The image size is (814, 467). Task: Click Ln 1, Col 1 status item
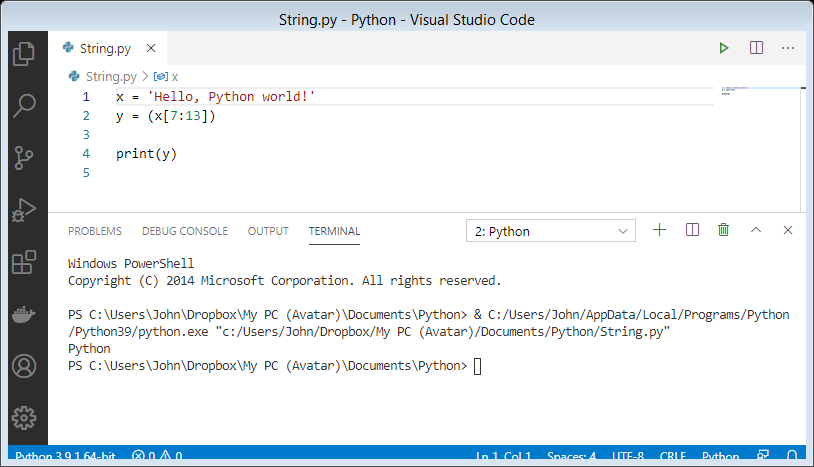[x=504, y=456]
